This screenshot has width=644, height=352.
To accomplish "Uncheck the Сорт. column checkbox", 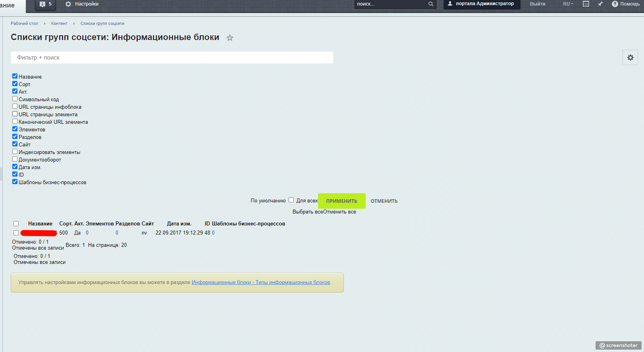I will (x=15, y=84).
